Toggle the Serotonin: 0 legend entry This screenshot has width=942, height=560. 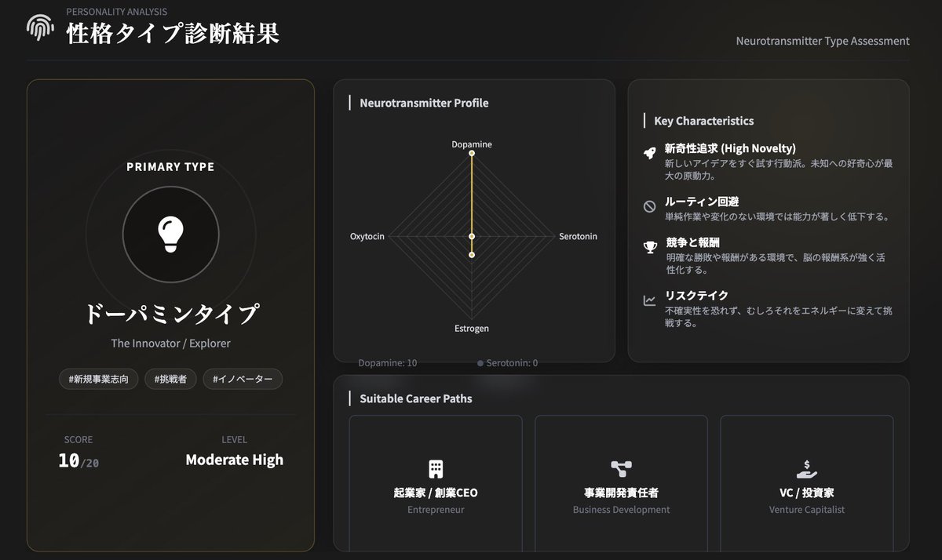(507, 363)
